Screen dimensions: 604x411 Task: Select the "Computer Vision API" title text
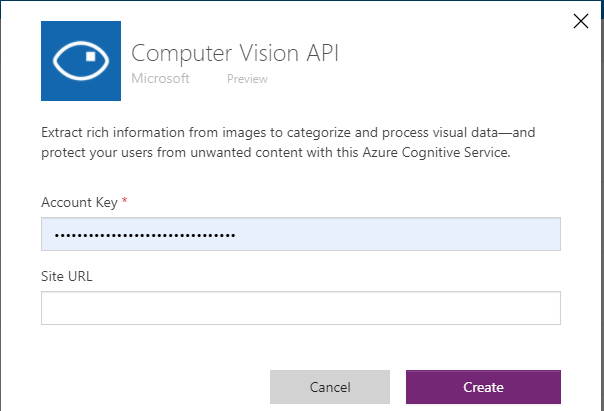click(x=235, y=53)
